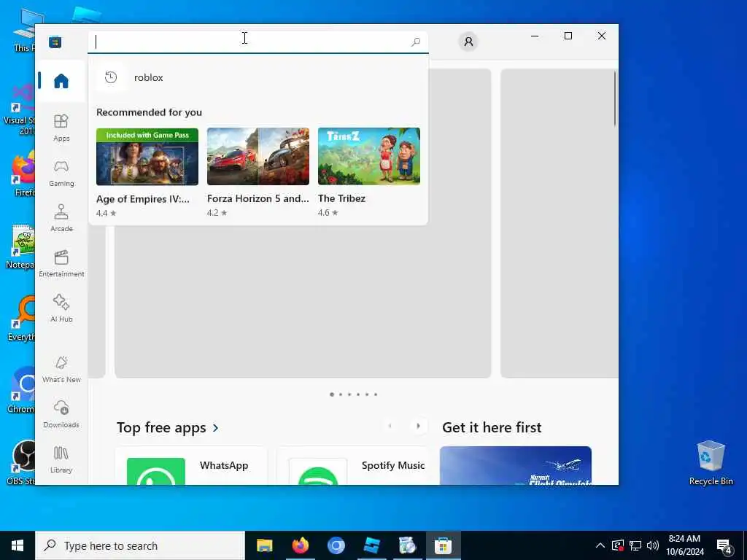
Task: Show What's New notifications
Action: tap(61, 369)
